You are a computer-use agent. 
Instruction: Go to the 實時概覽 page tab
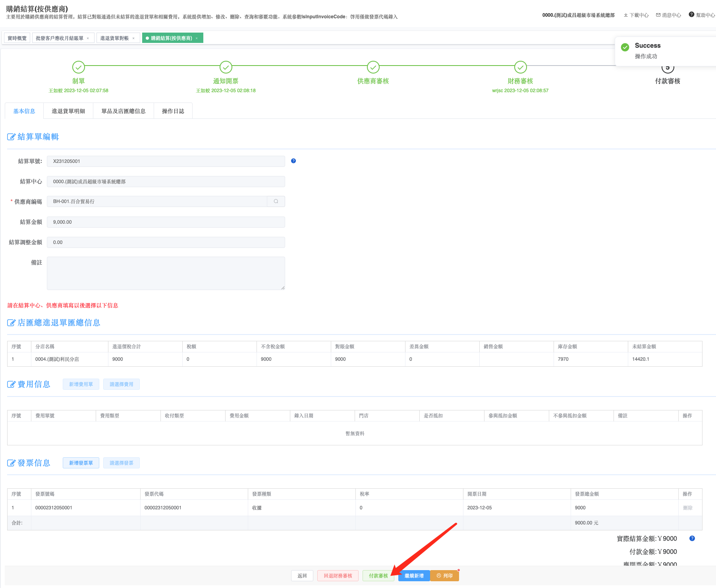[x=17, y=38]
